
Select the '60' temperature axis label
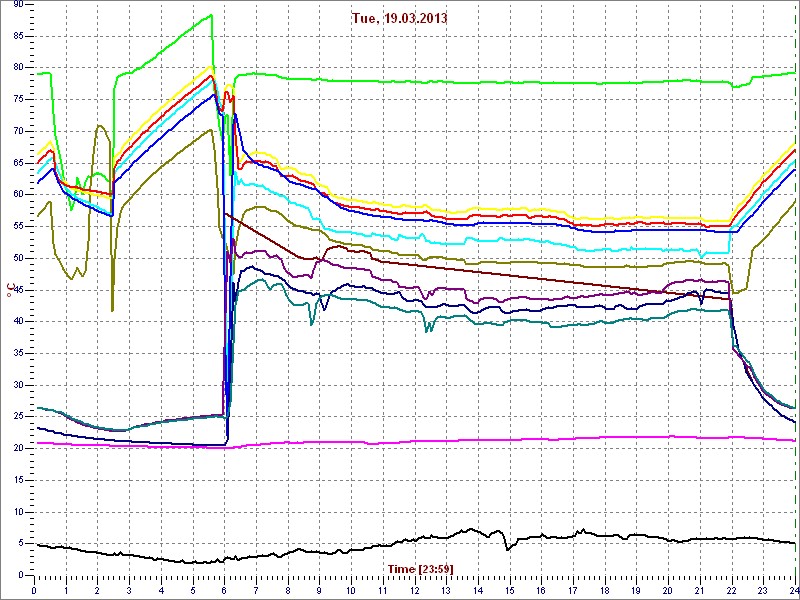[x=17, y=194]
